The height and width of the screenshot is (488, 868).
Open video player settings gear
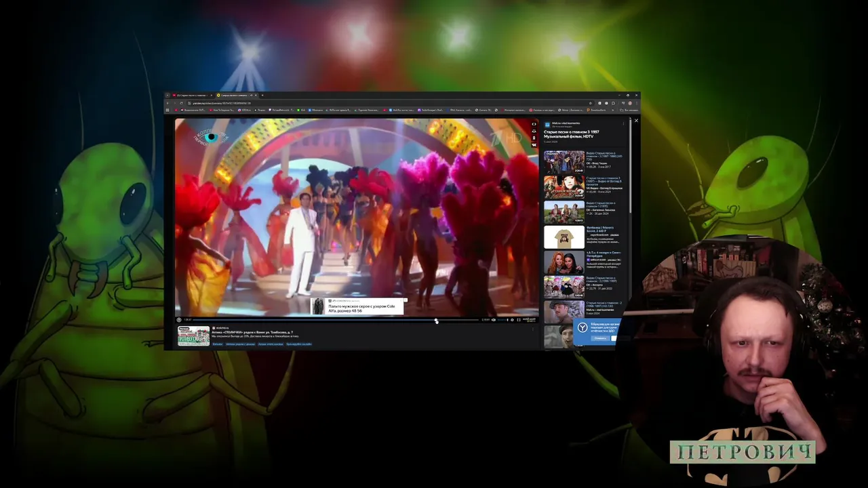pyautogui.click(x=512, y=320)
